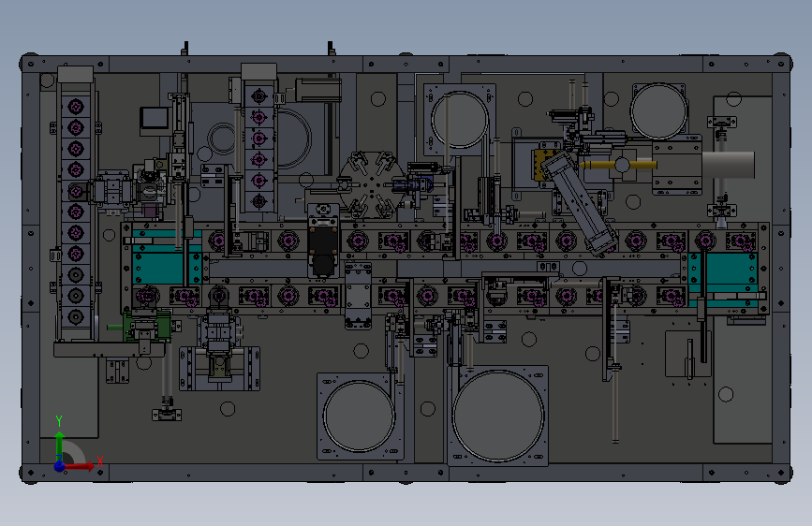Select the light gray horizontal cylinder at right

[x=728, y=165]
